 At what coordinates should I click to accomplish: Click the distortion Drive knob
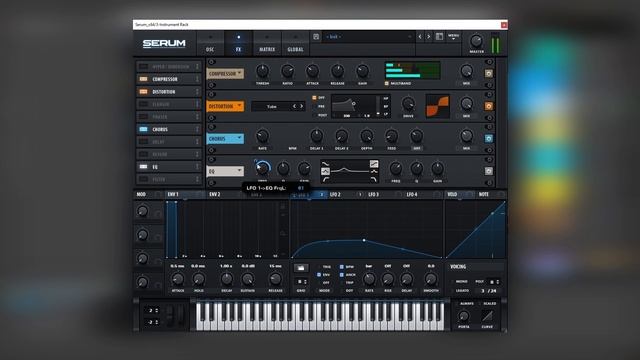coord(408,104)
